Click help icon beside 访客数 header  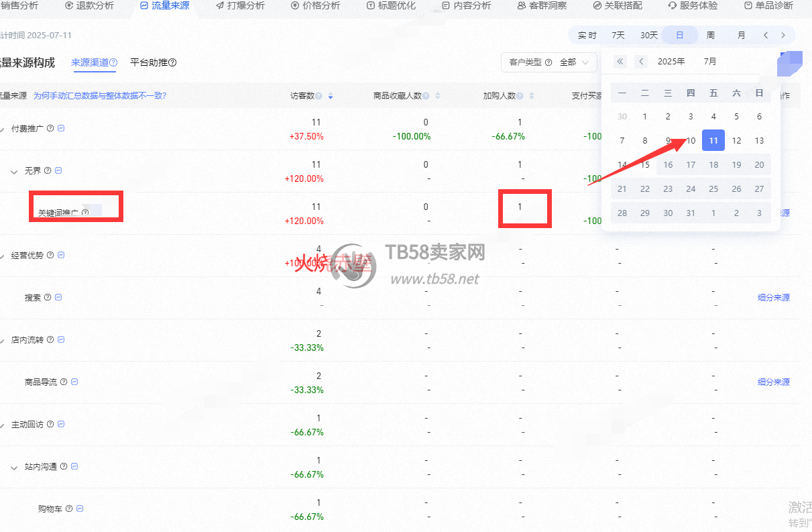pos(318,96)
